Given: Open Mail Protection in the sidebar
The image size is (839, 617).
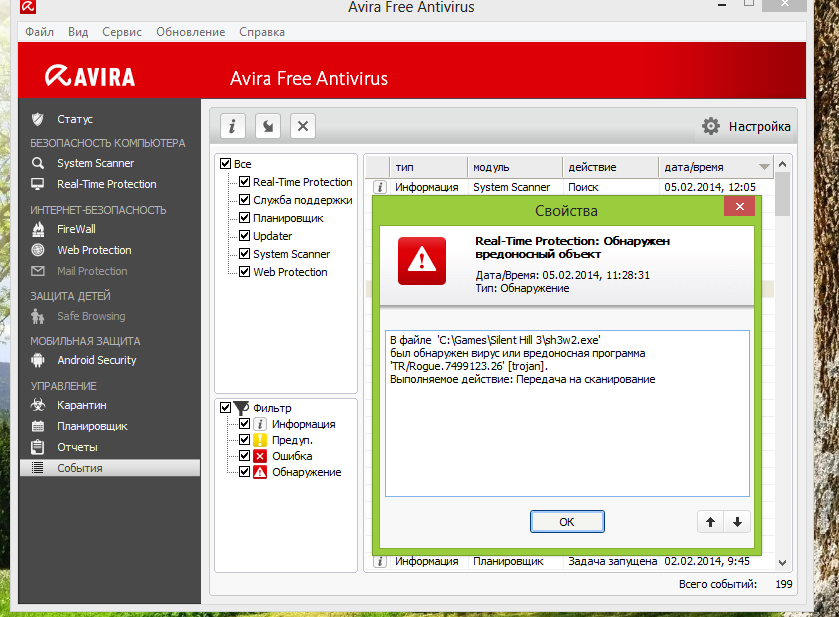Looking at the screenshot, I should point(92,271).
